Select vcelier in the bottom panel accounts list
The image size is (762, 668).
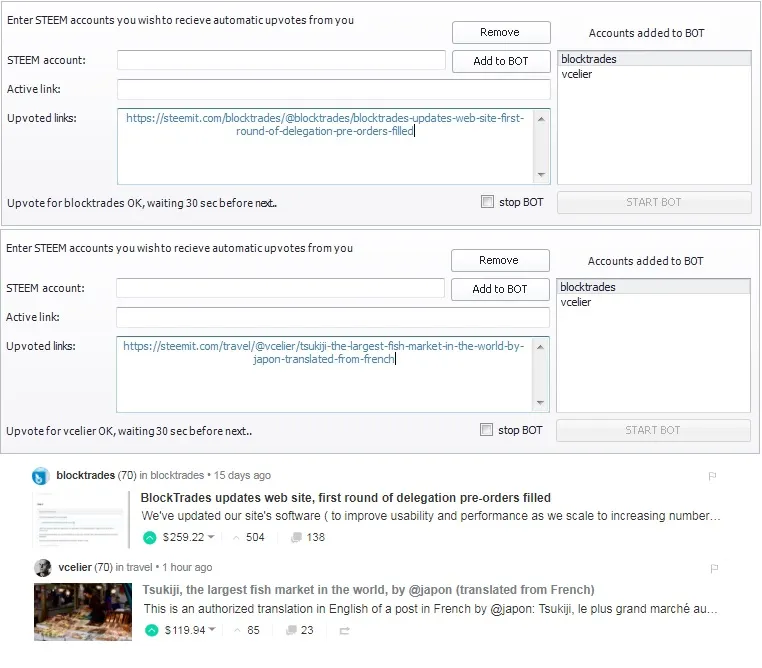tap(653, 302)
